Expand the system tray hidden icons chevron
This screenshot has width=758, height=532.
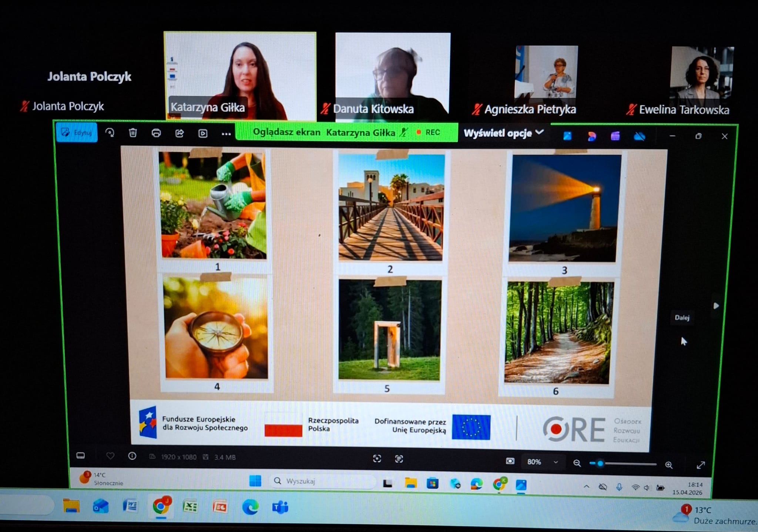click(x=586, y=486)
